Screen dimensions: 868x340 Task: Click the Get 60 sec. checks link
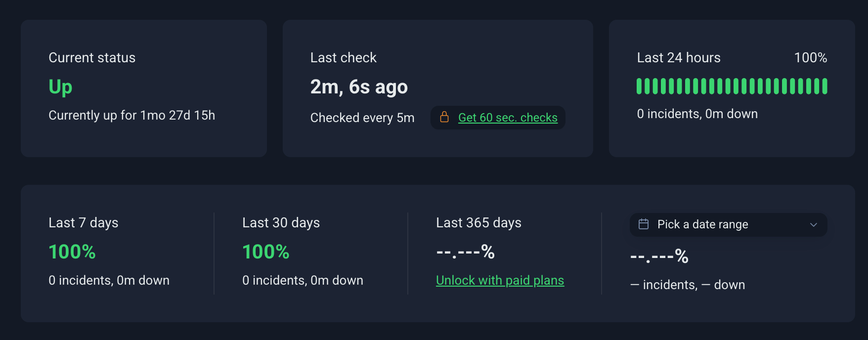click(508, 117)
